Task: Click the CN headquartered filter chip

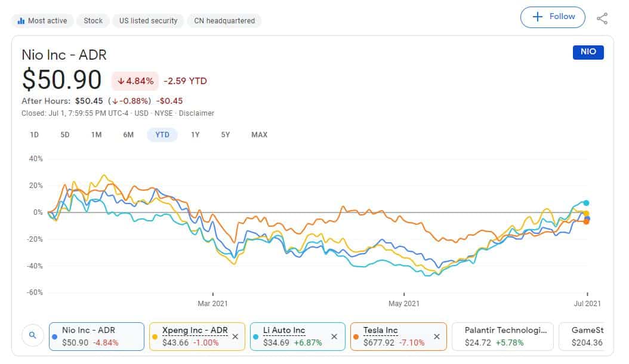Action: tap(224, 20)
